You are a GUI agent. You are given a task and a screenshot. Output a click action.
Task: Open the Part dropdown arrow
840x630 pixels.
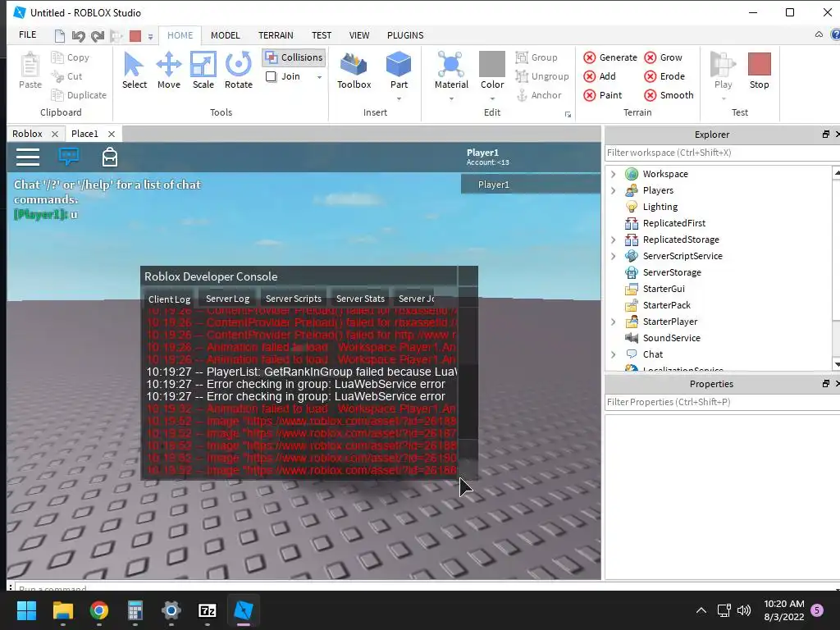pyautogui.click(x=399, y=98)
